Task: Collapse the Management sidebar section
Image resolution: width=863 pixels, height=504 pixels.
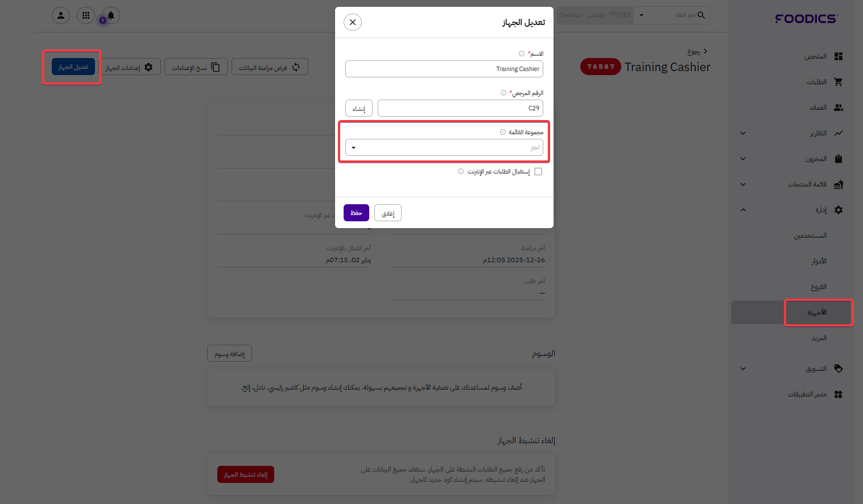Action: click(743, 210)
